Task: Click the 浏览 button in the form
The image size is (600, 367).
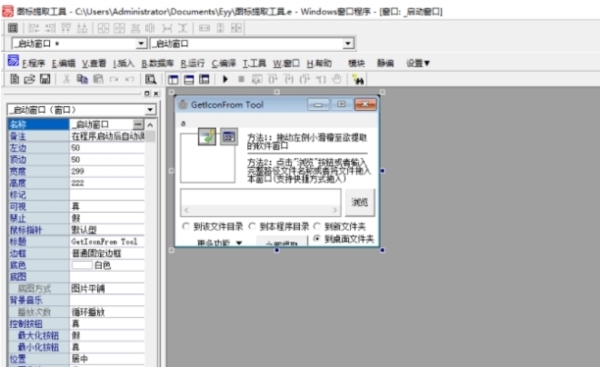Action: point(360,202)
